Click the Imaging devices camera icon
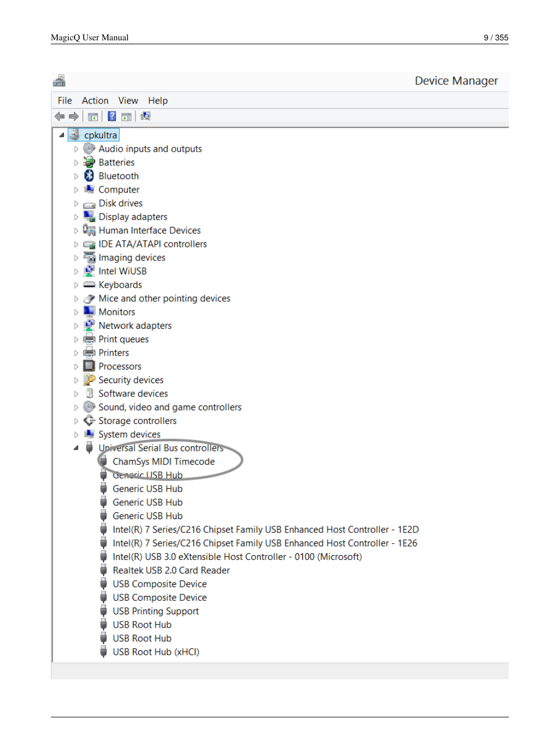Image resolution: width=534 pixels, height=756 pixels. tap(89, 258)
